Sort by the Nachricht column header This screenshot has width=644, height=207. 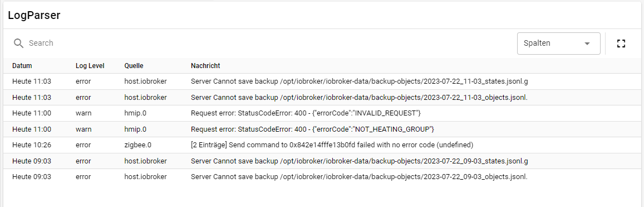(205, 66)
